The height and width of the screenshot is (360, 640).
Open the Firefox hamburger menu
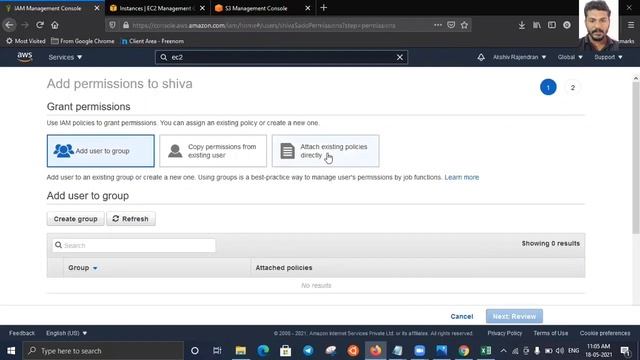631,25
